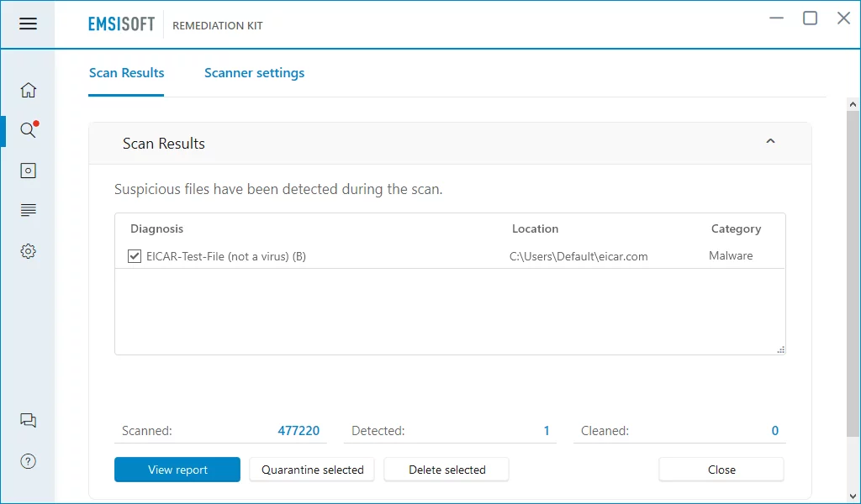The width and height of the screenshot is (861, 504).
Task: Click the Close button below results
Action: tap(721, 470)
